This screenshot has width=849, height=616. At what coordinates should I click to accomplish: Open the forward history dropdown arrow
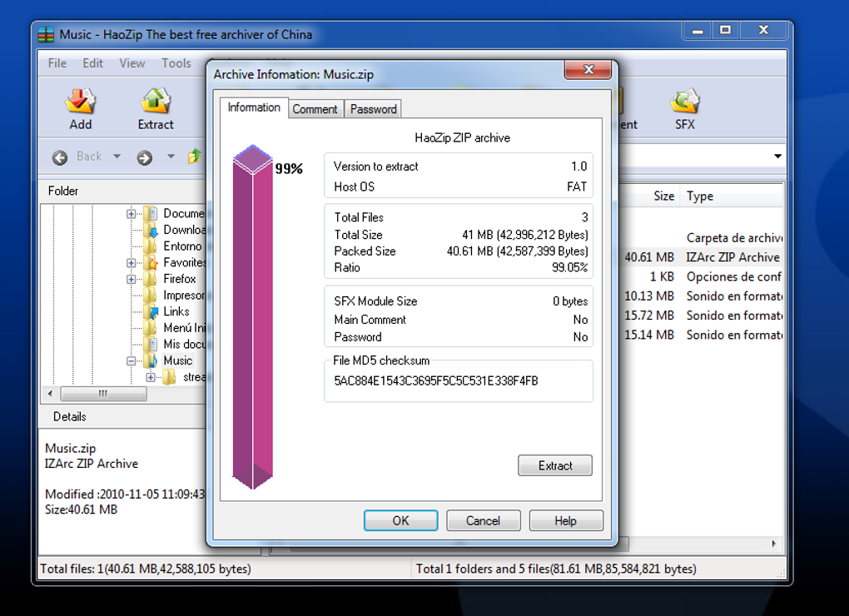171,156
